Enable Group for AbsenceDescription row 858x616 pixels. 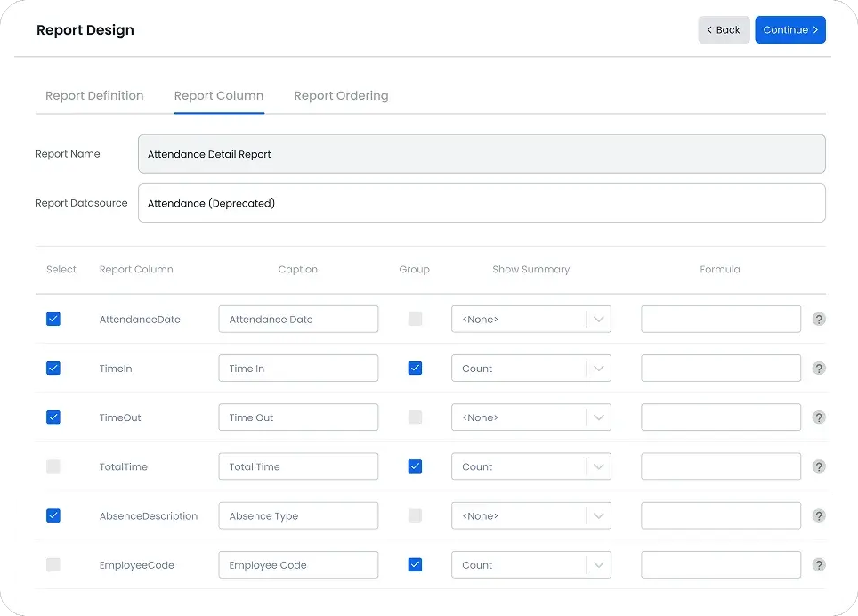(x=415, y=516)
